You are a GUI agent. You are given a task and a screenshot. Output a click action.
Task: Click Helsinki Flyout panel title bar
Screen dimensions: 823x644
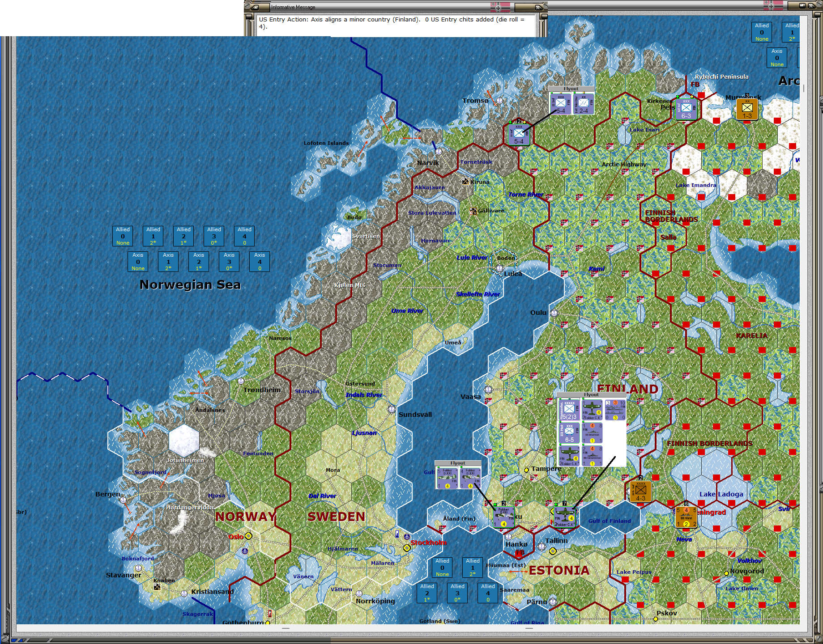[x=591, y=395]
